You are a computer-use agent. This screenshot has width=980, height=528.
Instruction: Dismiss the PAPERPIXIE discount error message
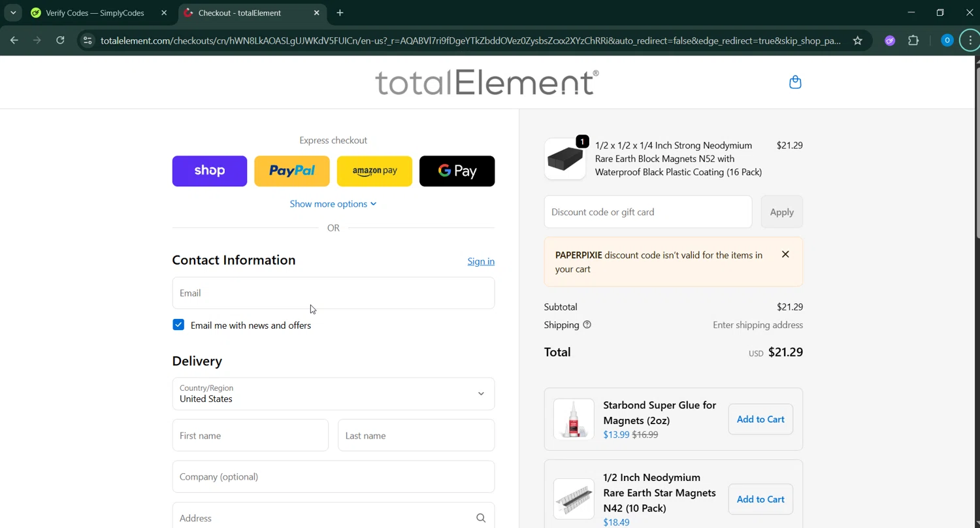tap(785, 254)
